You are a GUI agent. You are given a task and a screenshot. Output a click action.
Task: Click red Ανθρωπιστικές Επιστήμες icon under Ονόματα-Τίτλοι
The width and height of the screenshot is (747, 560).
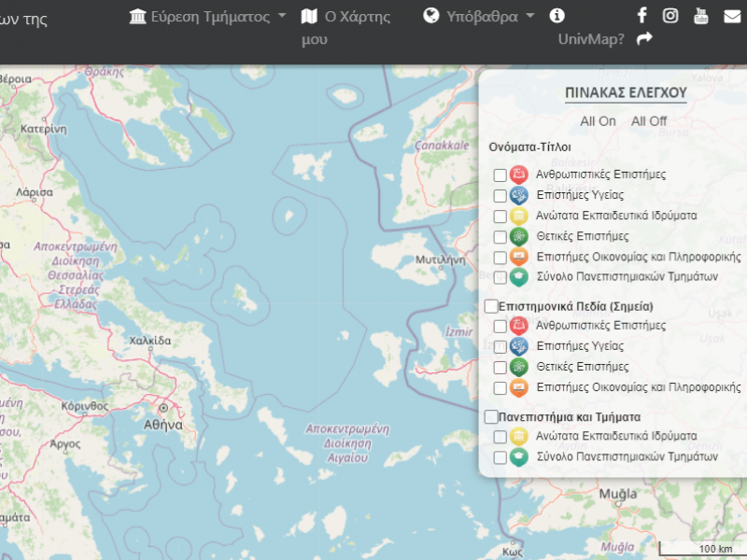coord(519,175)
